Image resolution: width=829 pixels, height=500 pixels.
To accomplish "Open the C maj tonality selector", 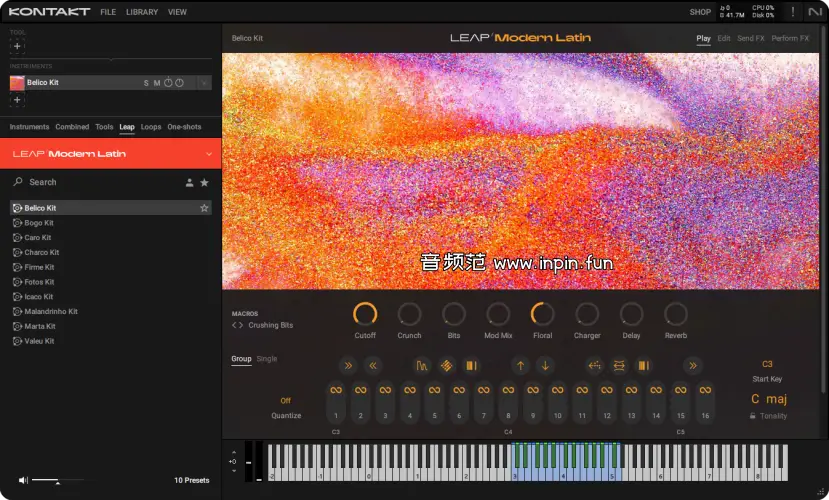I will 769,399.
